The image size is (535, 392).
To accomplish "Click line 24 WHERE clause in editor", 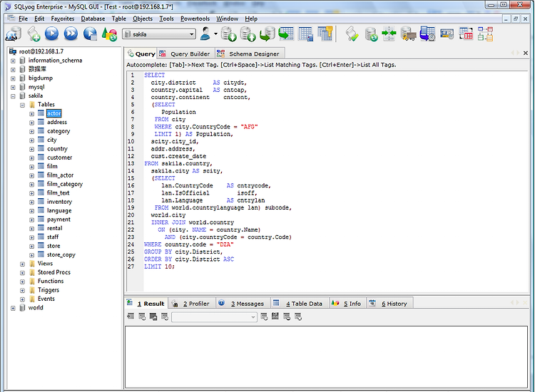I will (189, 244).
